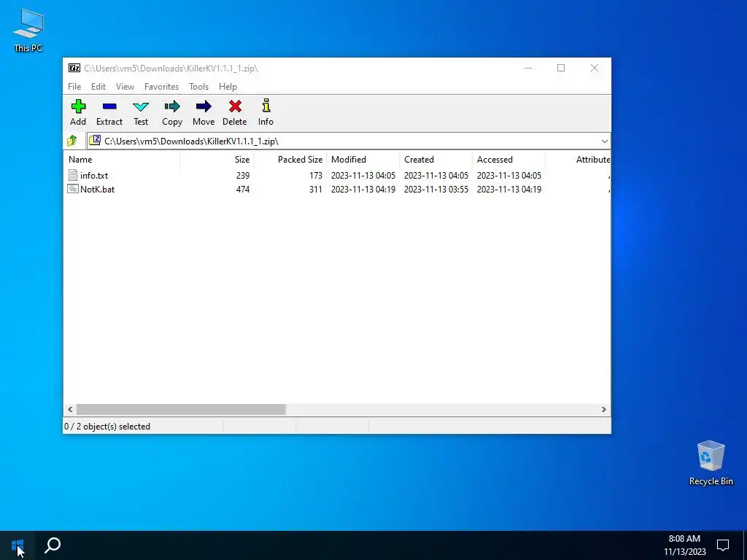
Task: Open the notification center icon
Action: pyautogui.click(x=723, y=545)
